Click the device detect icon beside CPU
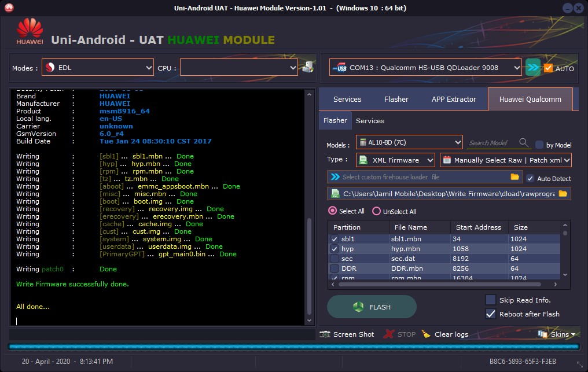 point(308,68)
